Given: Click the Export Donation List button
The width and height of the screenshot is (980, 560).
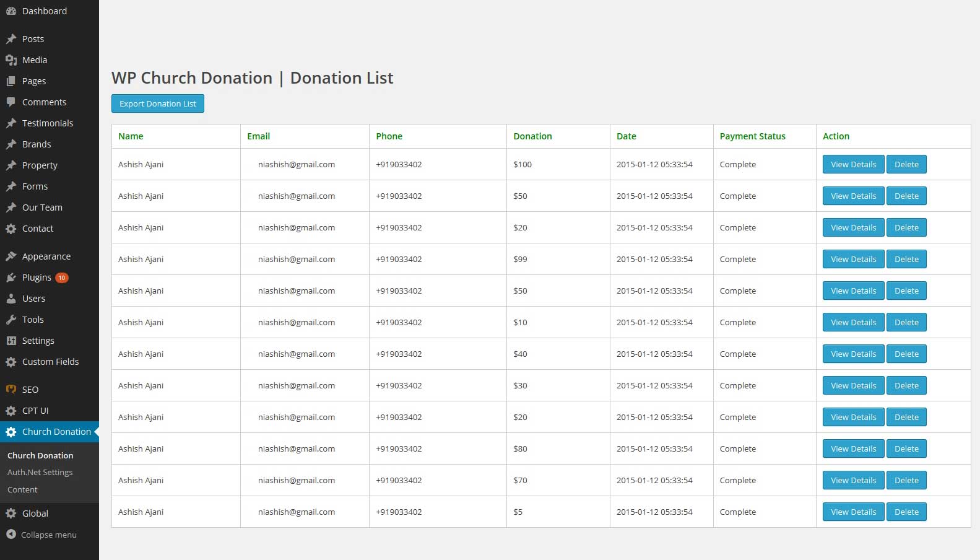Looking at the screenshot, I should pyautogui.click(x=158, y=103).
